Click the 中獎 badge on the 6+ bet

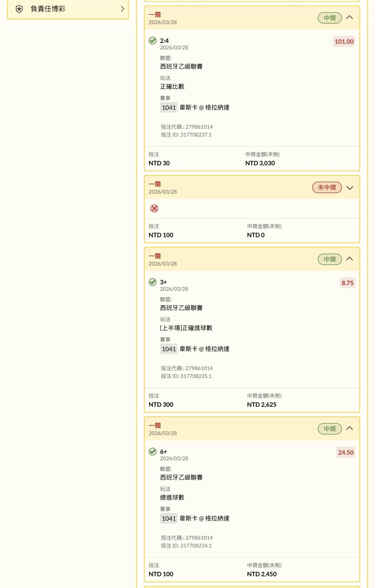point(330,429)
